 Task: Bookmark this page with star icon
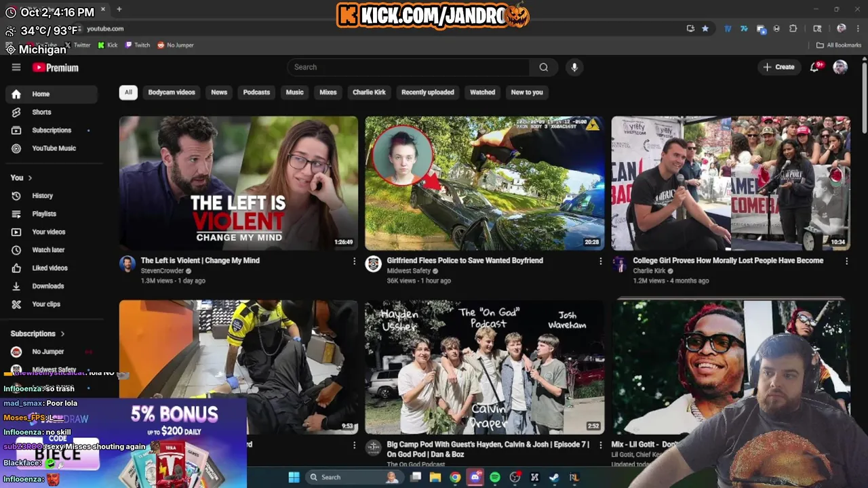click(x=705, y=28)
